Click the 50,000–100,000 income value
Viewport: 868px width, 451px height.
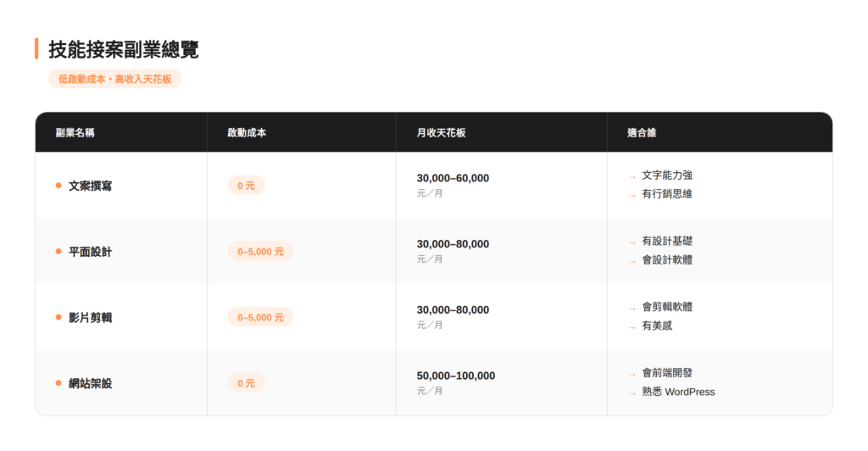[456, 376]
